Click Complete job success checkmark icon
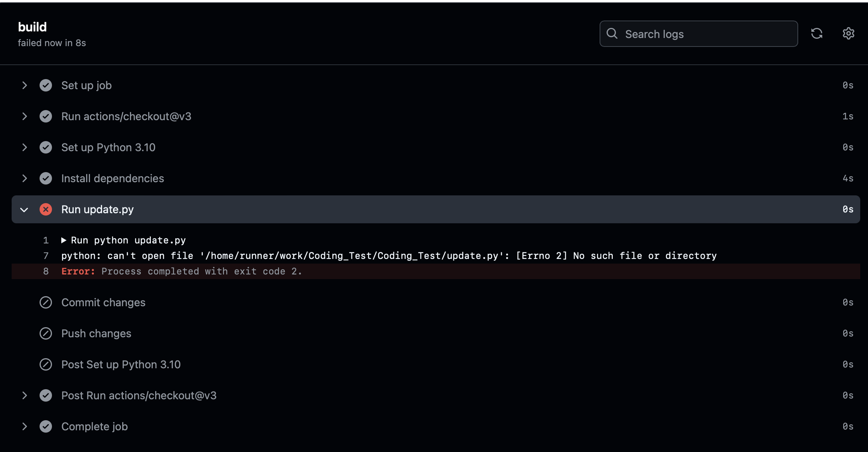The width and height of the screenshot is (868, 452). (46, 426)
